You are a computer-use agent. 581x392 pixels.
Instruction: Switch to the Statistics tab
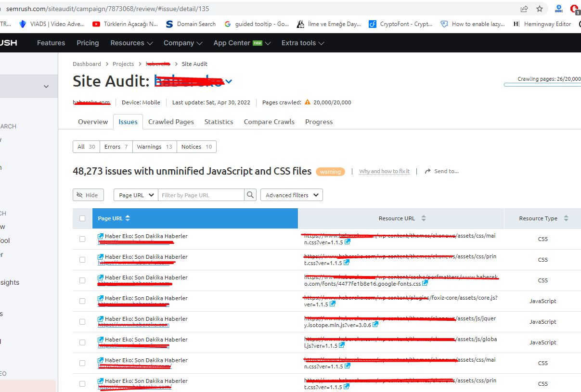click(219, 122)
